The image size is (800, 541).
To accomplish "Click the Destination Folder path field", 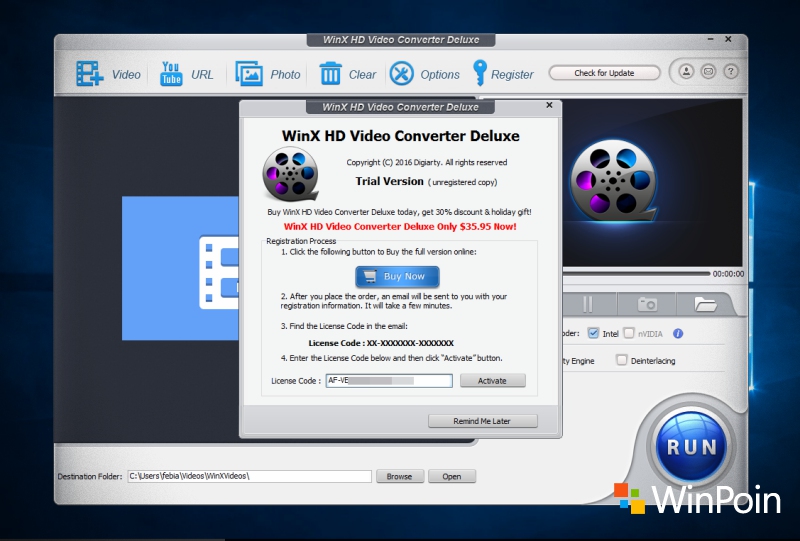I will coord(249,476).
